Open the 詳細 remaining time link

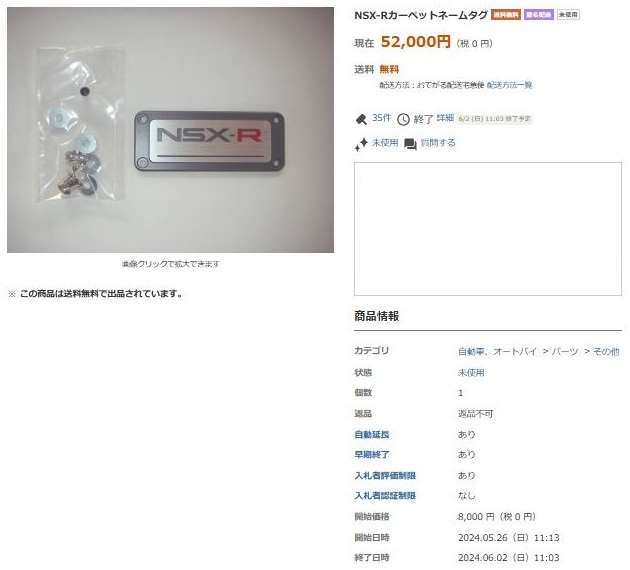(445, 118)
